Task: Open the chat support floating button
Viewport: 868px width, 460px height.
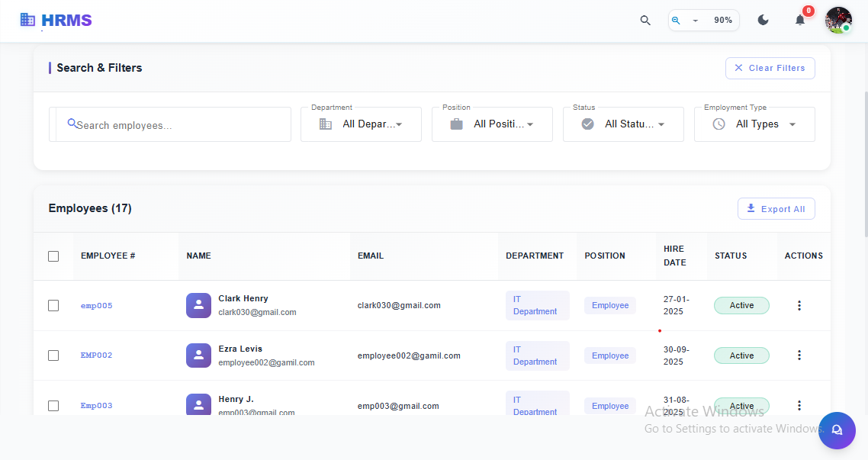Action: click(837, 430)
